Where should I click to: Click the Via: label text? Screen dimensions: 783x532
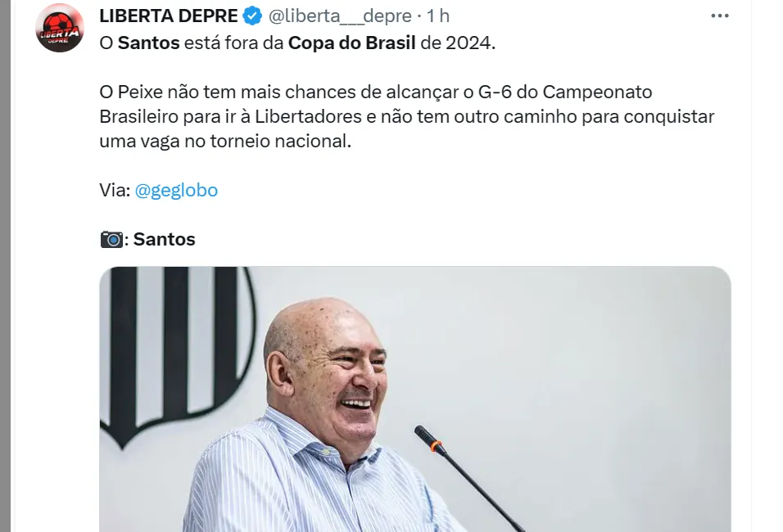(x=114, y=190)
